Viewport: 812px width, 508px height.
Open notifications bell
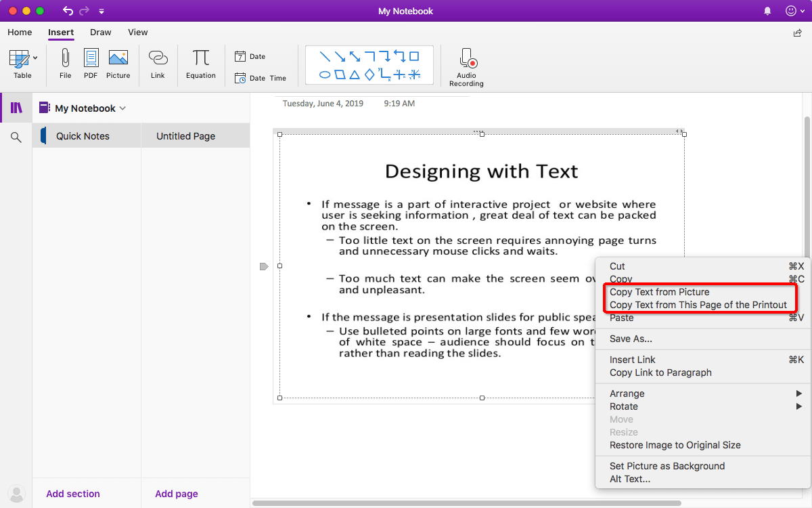point(767,11)
